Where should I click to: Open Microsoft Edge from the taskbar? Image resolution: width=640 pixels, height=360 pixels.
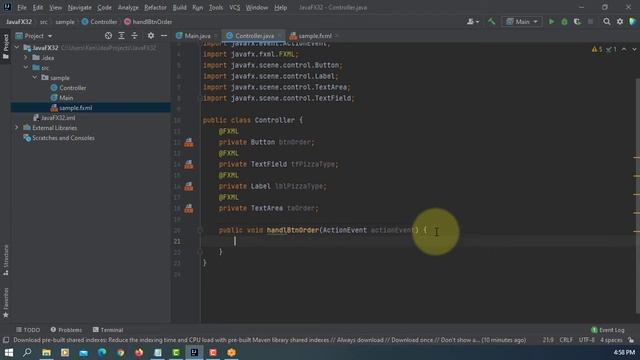[x=102, y=353]
